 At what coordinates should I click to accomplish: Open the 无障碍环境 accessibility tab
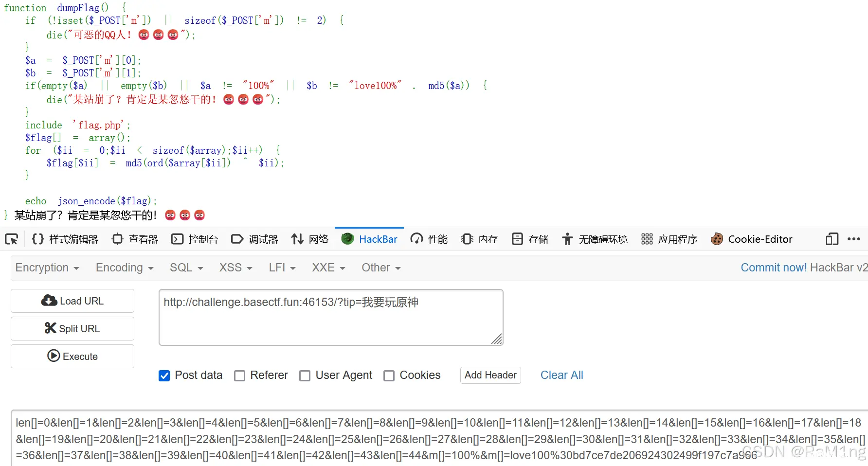point(595,239)
